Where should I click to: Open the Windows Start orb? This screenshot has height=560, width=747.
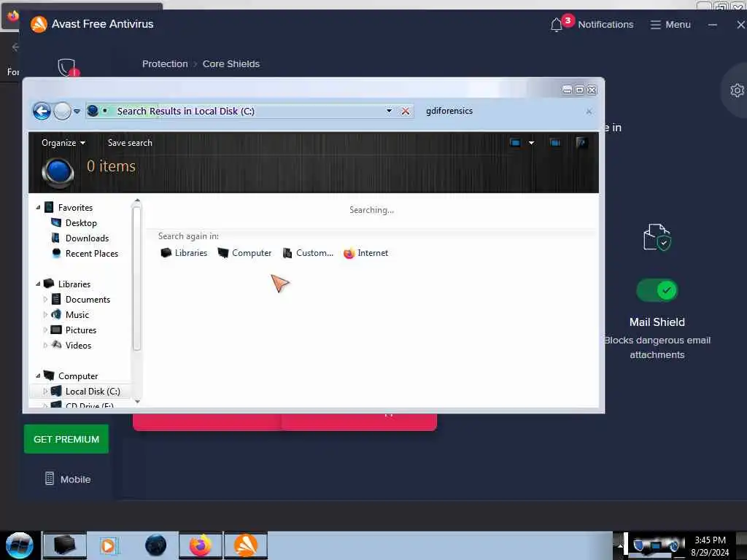tap(19, 545)
